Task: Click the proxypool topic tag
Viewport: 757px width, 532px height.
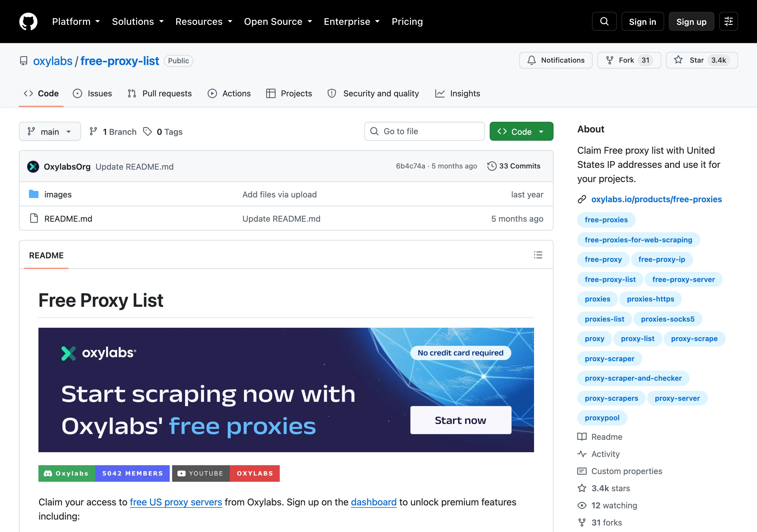Action: [x=602, y=418]
